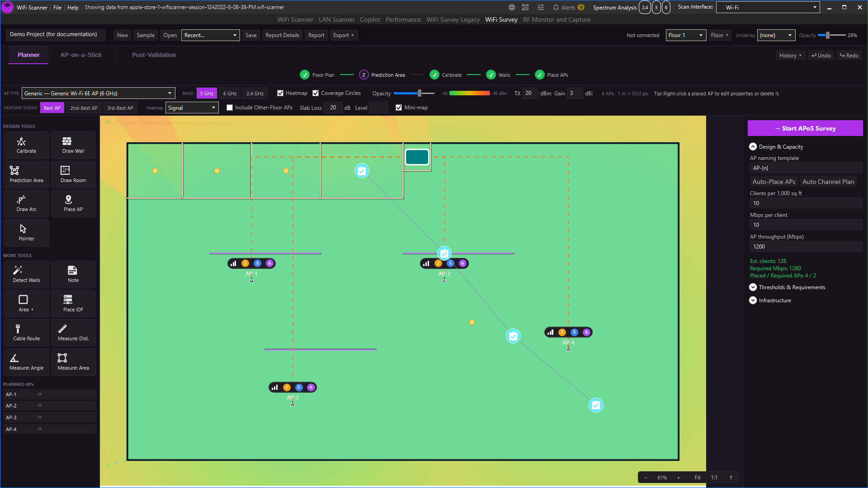Add a Note annotation tool

73,274
